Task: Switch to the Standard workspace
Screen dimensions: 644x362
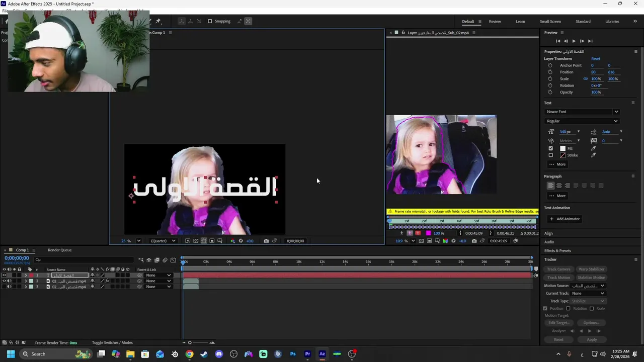Action: (583, 21)
